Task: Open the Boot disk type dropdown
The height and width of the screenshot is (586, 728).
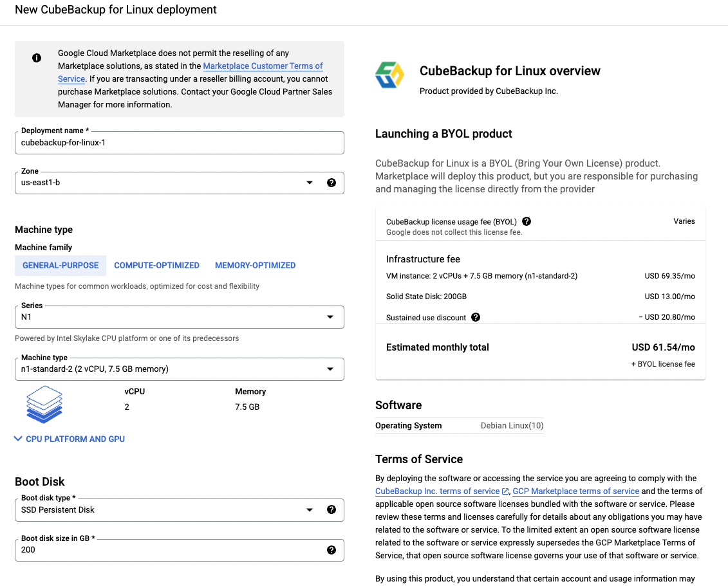Action: tap(179, 510)
